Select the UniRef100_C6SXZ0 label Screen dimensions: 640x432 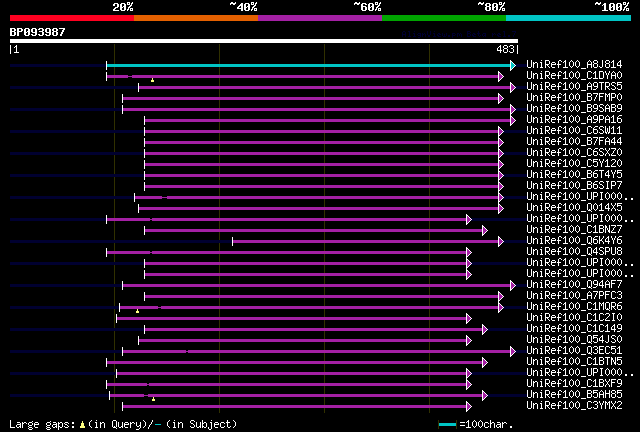click(x=574, y=152)
